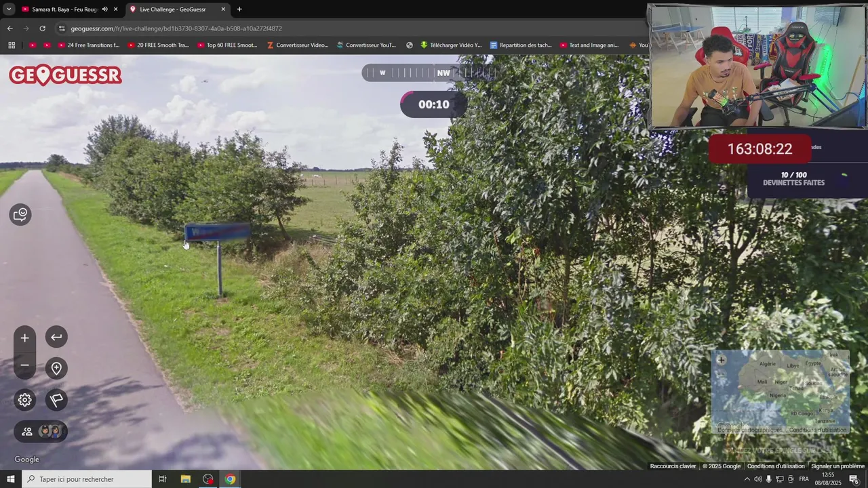Viewport: 868px width, 488px height.
Task: Switch the FRA keyboard language
Action: point(804,479)
